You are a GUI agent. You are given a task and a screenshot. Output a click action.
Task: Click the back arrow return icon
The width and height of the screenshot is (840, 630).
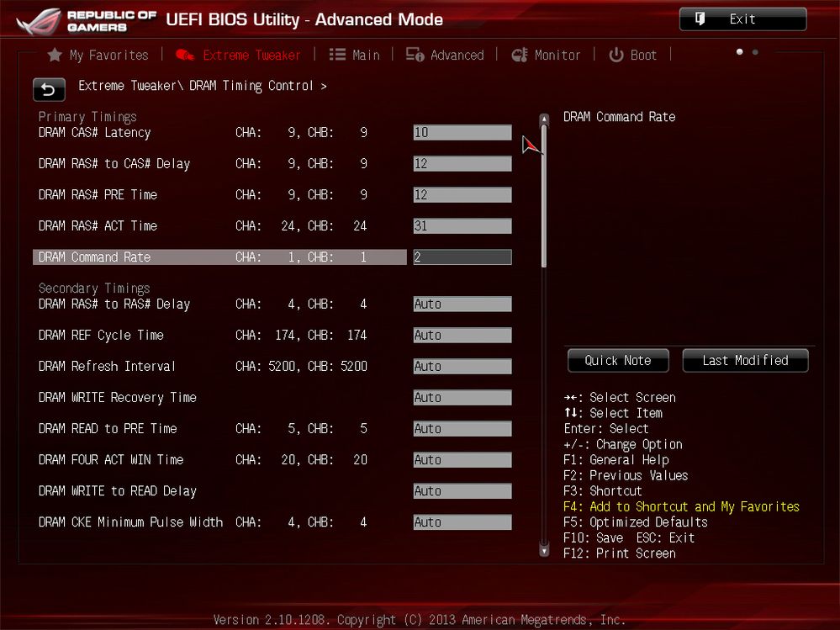(x=49, y=89)
